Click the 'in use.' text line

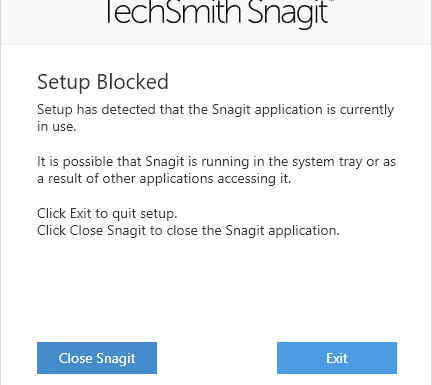point(57,126)
